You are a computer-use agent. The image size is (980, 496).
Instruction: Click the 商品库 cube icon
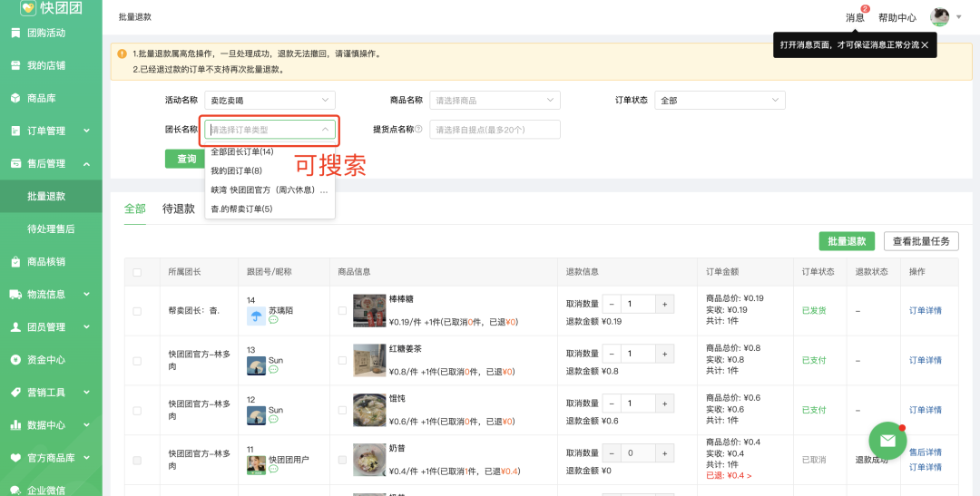(15, 98)
